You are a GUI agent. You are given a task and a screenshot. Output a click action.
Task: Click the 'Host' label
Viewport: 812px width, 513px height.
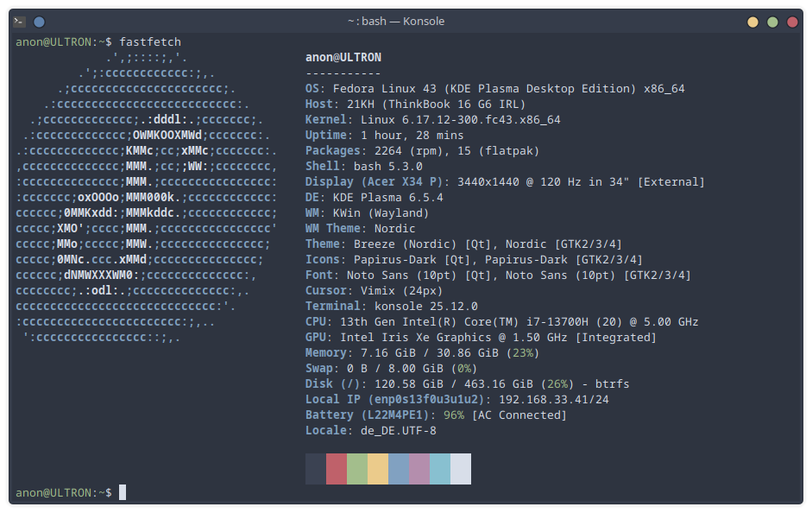click(x=319, y=104)
